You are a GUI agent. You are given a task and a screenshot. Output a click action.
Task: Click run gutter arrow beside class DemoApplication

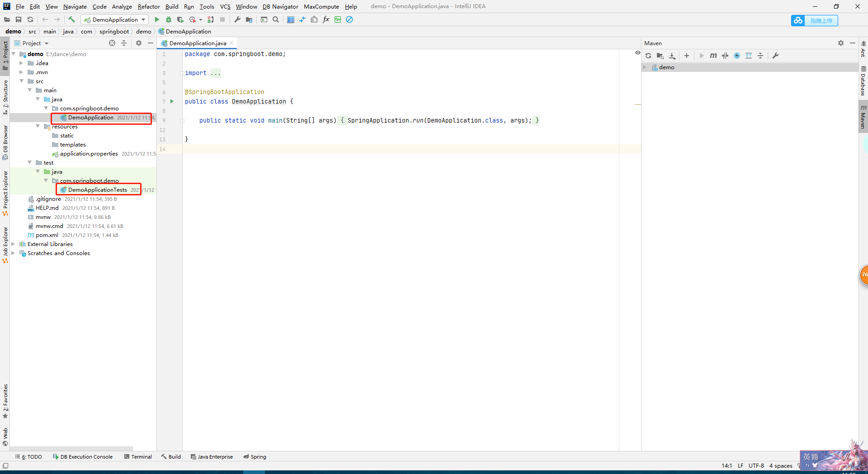click(172, 101)
